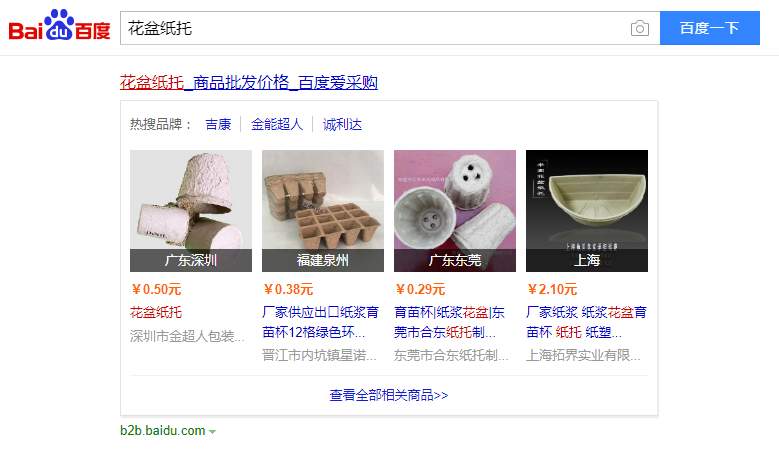Screen dimensions: 779x454
Task: Open the 厂家纸浆 纸浆花盆育苗杯 product link
Action: [x=586, y=322]
